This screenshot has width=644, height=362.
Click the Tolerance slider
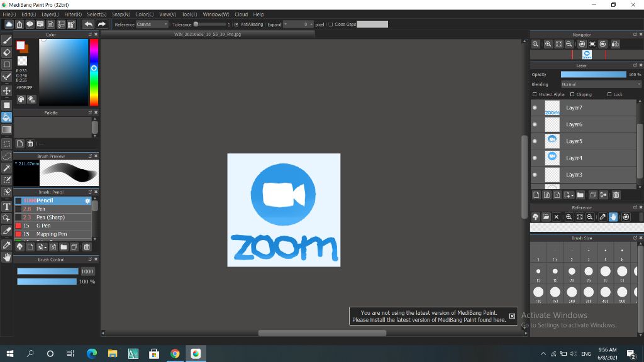[210, 25]
